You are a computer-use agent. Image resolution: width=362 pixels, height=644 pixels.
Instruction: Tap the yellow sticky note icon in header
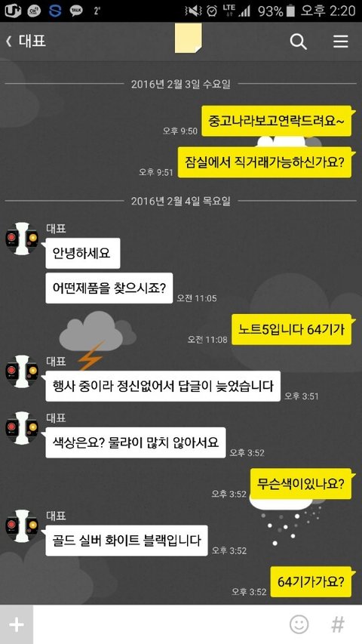point(188,38)
